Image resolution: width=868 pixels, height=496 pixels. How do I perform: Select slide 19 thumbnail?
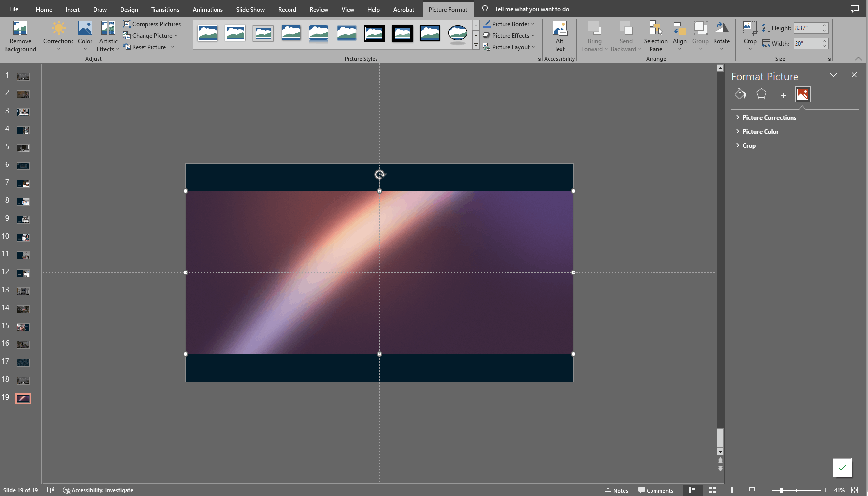click(23, 398)
